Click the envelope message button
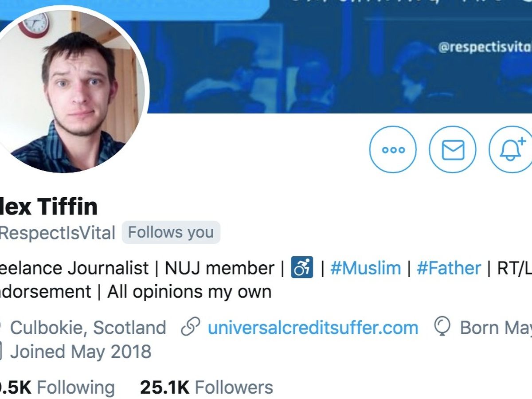The height and width of the screenshot is (399, 532). [453, 149]
